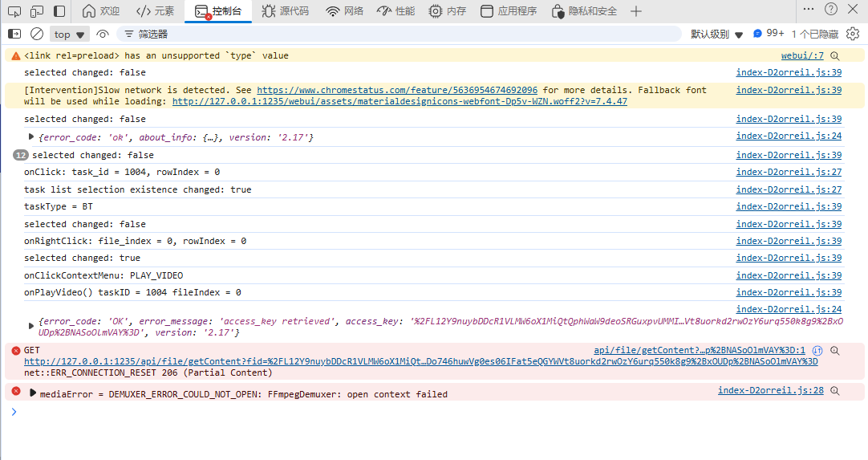Image resolution: width=868 pixels, height=460 pixels.
Task: Clear the console with the ban icon
Action: click(x=37, y=35)
